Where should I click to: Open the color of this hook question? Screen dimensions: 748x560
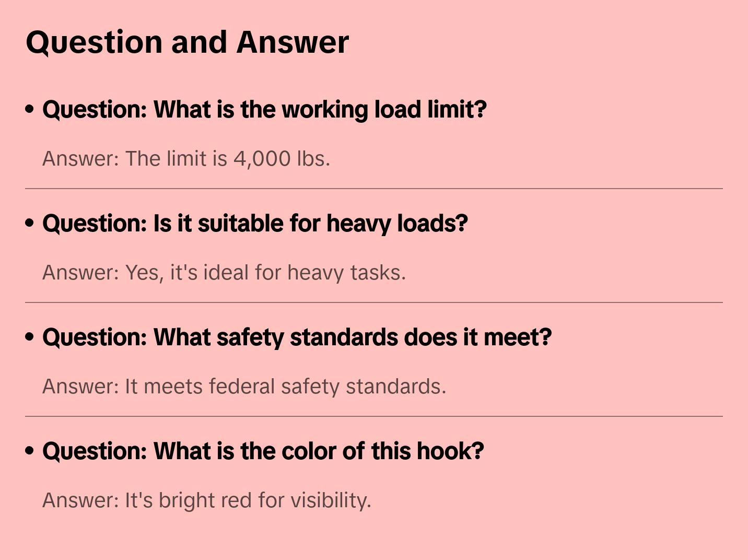pos(263,451)
